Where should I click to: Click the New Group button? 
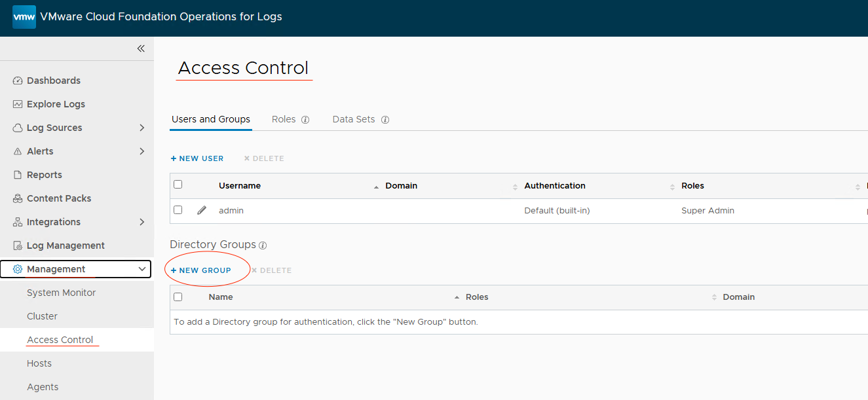201,270
